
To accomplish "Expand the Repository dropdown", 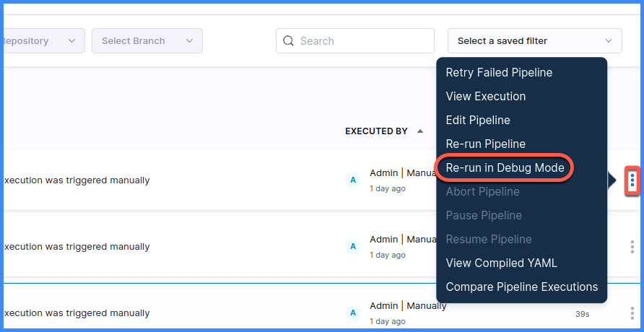I will pyautogui.click(x=42, y=41).
